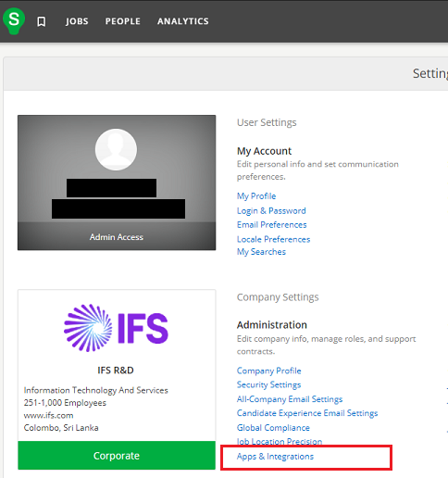
Task: Click the green SmartRecruiters S logo
Action: coord(14,20)
